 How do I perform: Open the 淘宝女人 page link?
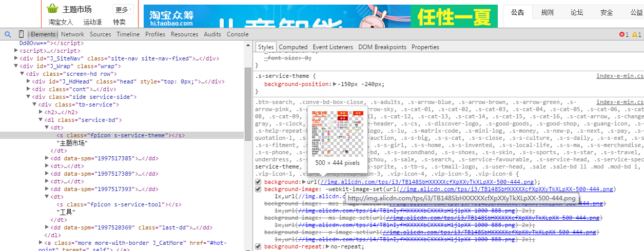click(61, 22)
